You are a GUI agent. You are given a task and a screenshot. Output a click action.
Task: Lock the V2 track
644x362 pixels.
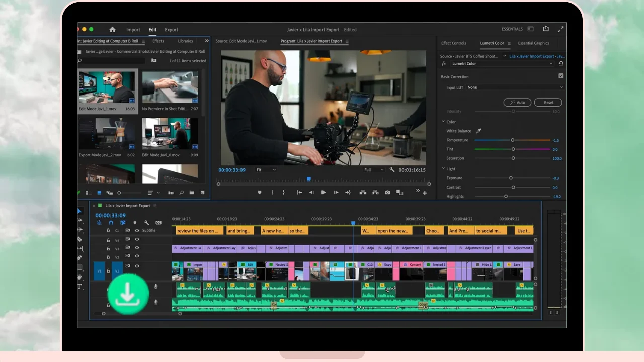(x=108, y=257)
